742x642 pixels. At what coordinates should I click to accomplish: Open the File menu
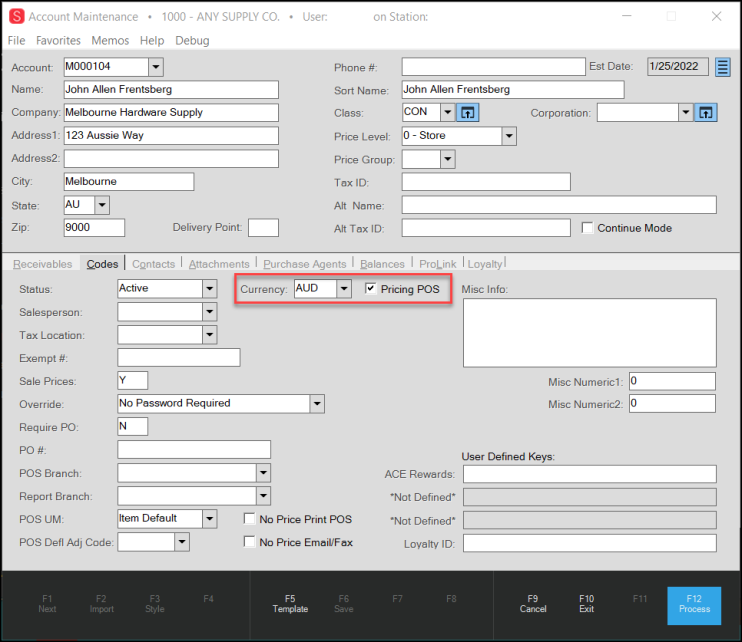[17, 41]
